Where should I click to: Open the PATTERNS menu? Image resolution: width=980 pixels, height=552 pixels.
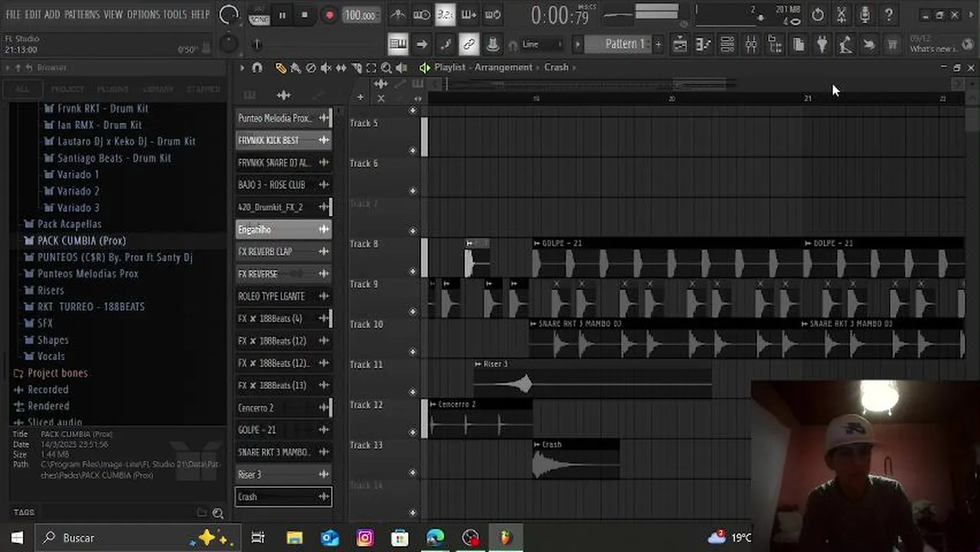81,15
